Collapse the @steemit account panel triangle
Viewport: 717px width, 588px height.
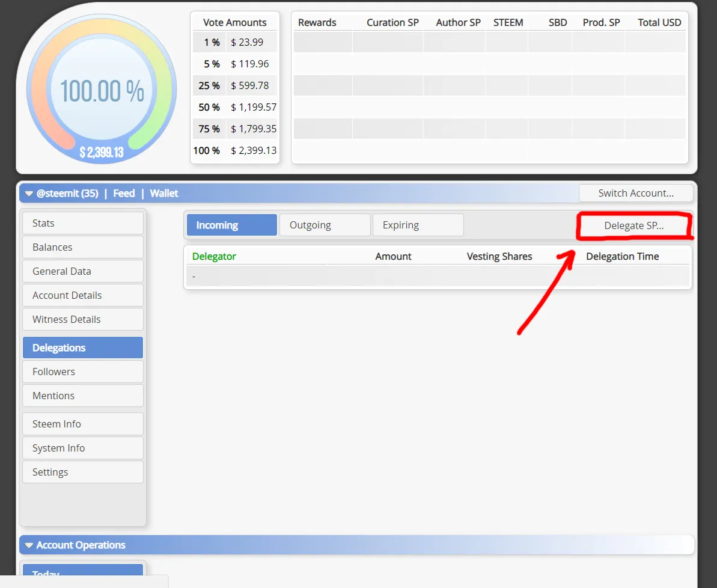29,194
